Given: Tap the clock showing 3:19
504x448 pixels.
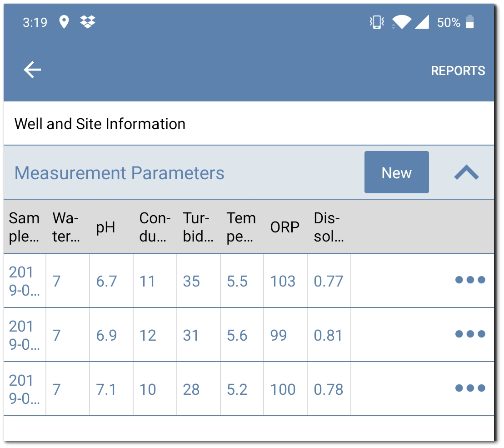Looking at the screenshot, I should click(x=35, y=21).
